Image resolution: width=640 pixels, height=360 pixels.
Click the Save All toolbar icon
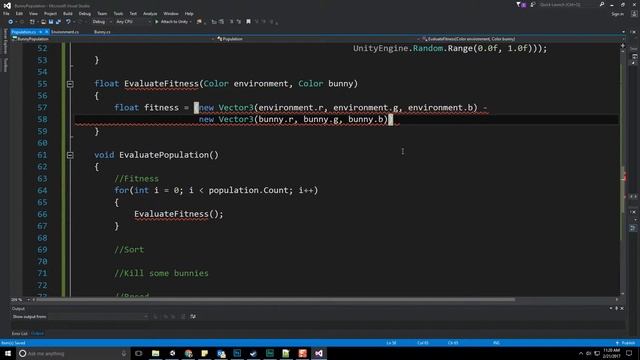click(58, 22)
